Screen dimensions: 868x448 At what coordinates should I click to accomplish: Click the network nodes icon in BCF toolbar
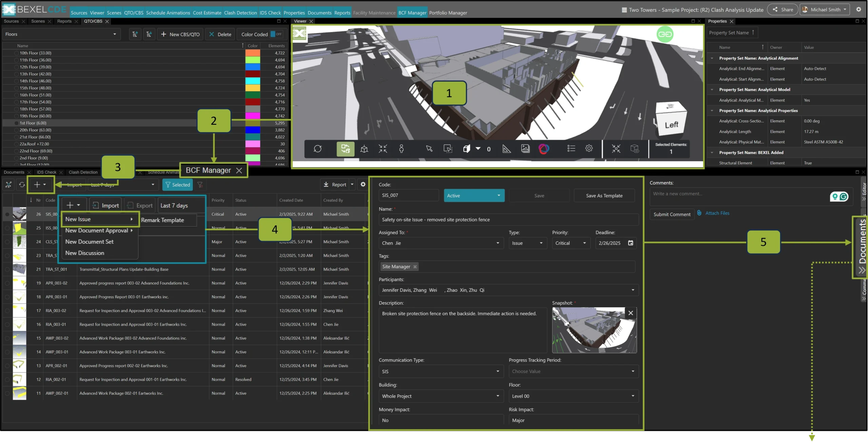[x=8, y=184]
